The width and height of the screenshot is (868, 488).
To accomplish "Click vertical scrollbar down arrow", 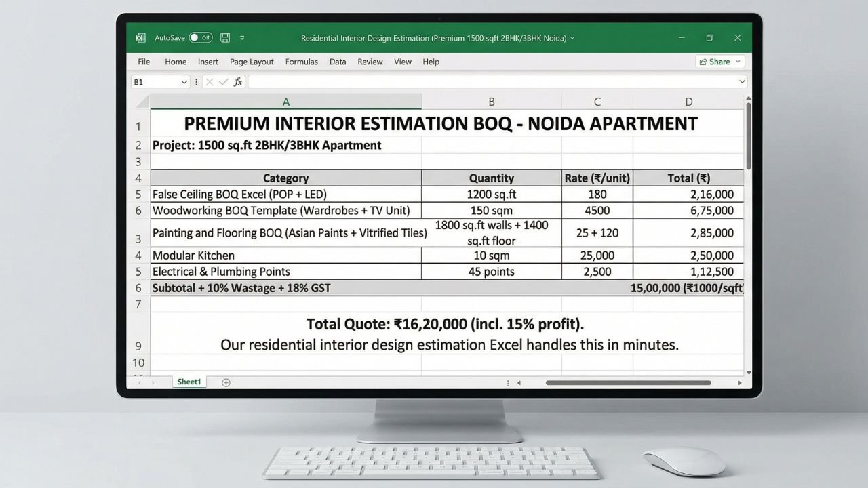I will point(749,372).
